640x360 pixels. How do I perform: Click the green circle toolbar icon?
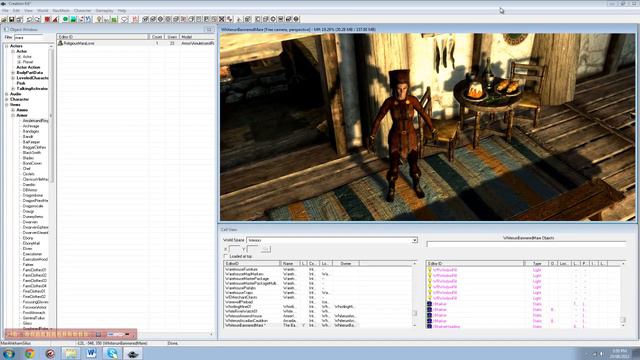tap(65, 19)
